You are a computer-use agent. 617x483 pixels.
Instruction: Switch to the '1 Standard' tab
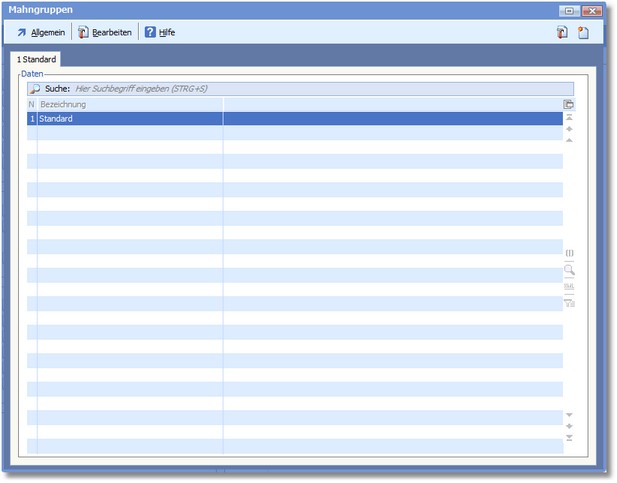(x=37, y=60)
